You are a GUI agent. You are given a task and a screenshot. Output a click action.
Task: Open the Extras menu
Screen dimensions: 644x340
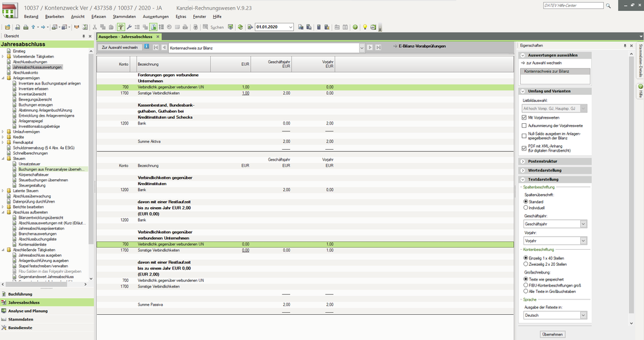(181, 16)
